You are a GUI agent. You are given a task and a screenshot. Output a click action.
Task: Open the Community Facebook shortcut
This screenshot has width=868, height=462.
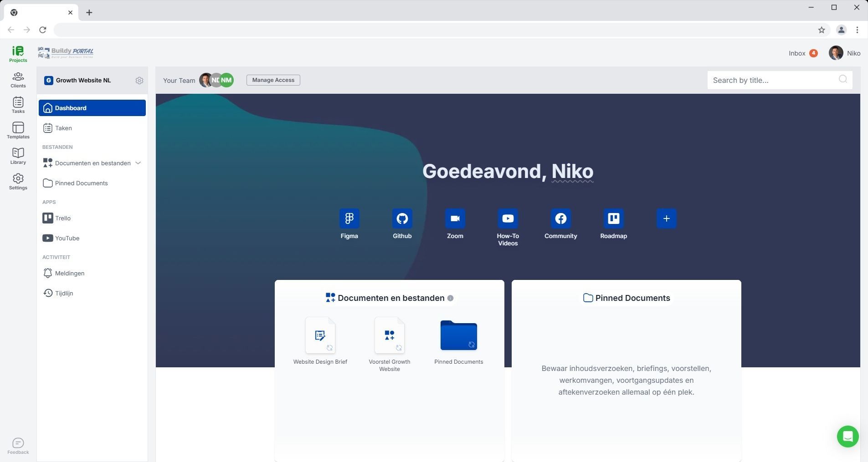560,218
